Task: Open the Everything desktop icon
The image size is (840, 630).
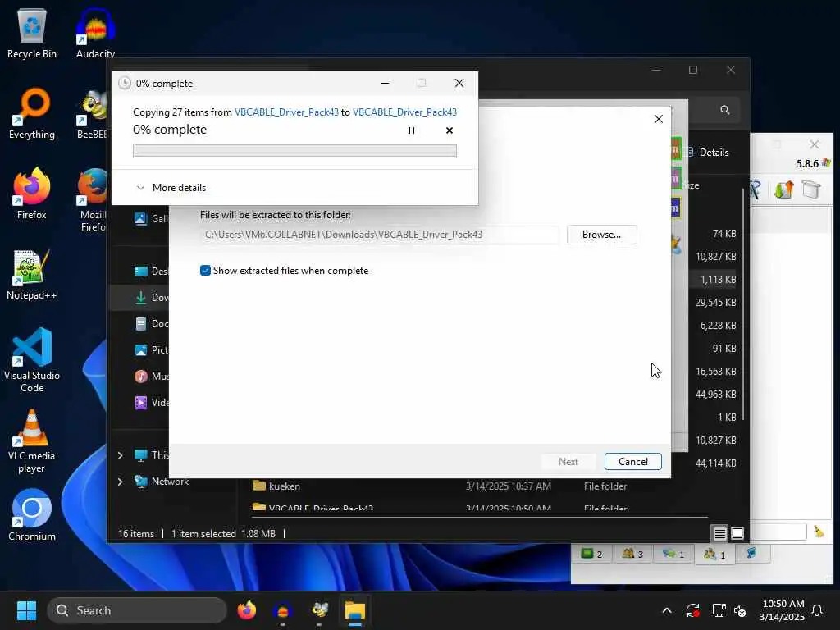Action: tap(32, 114)
